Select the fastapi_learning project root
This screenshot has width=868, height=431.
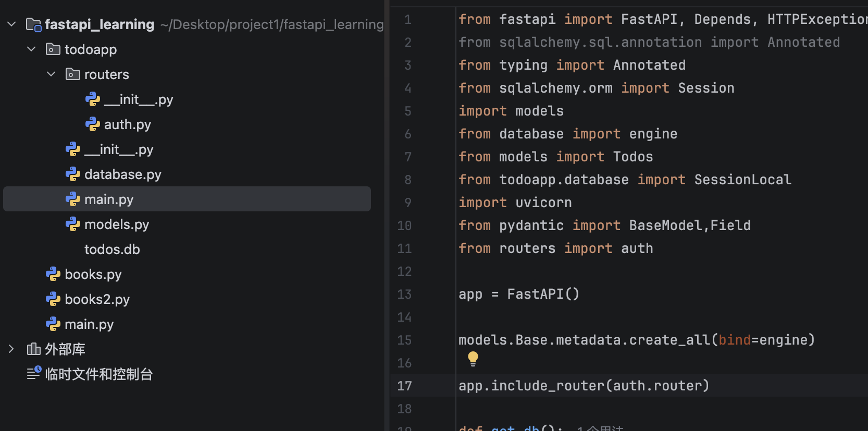point(100,24)
